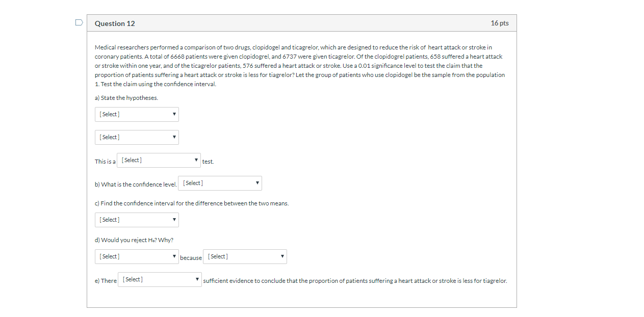Open the 'This is a' test Select dropdown
The height and width of the screenshot is (317, 644).
pyautogui.click(x=159, y=160)
